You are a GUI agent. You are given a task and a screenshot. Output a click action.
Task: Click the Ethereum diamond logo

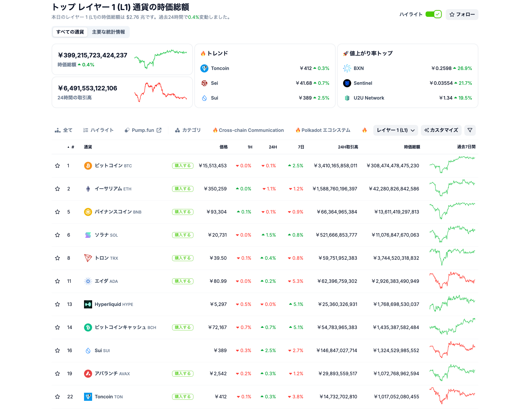click(88, 189)
